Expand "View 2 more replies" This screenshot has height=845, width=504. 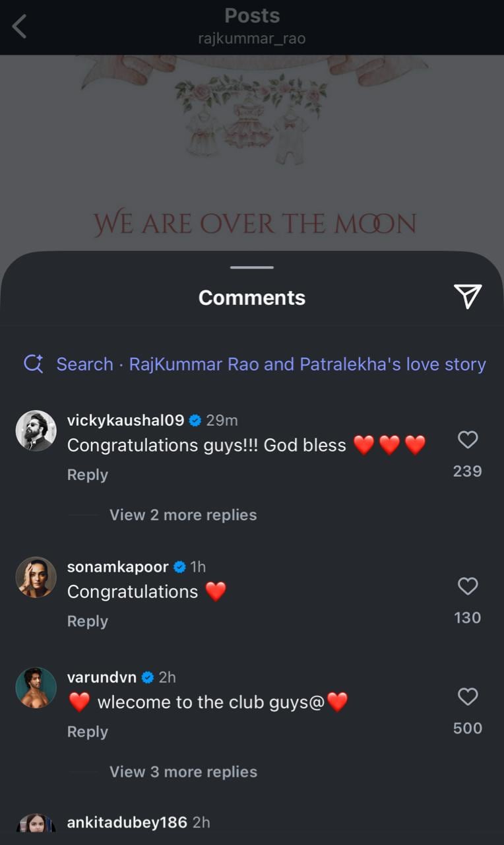tap(183, 515)
